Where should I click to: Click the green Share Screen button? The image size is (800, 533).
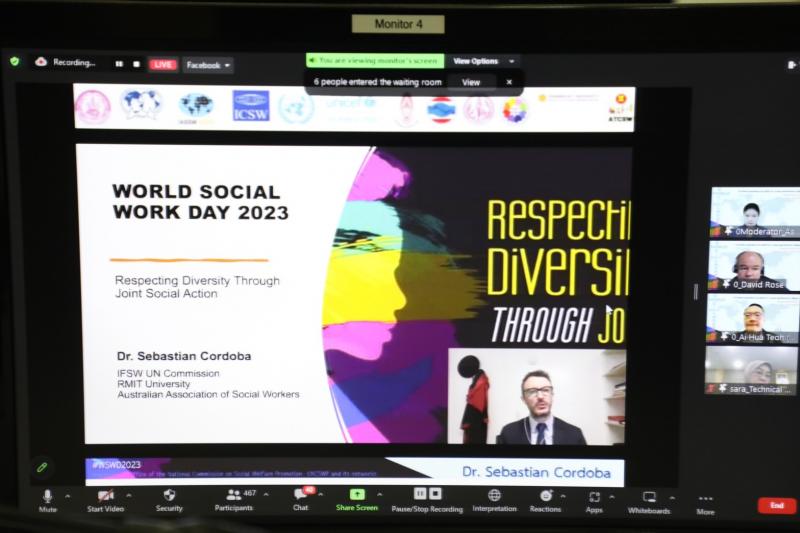point(357,500)
